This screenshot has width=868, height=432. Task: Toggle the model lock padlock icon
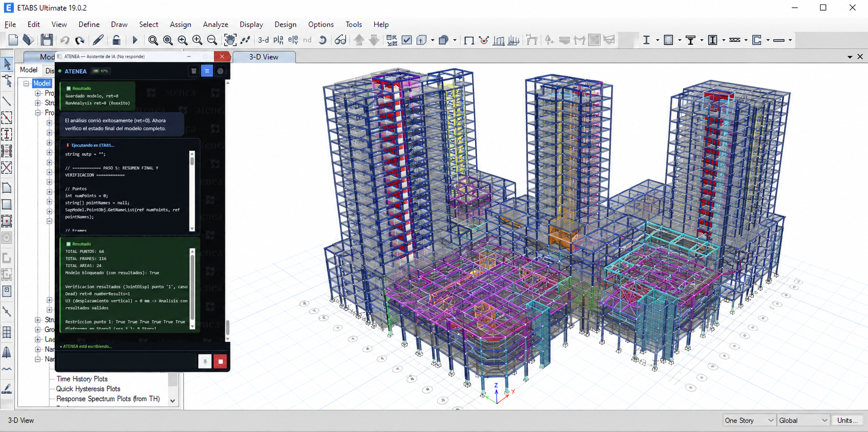(116, 40)
